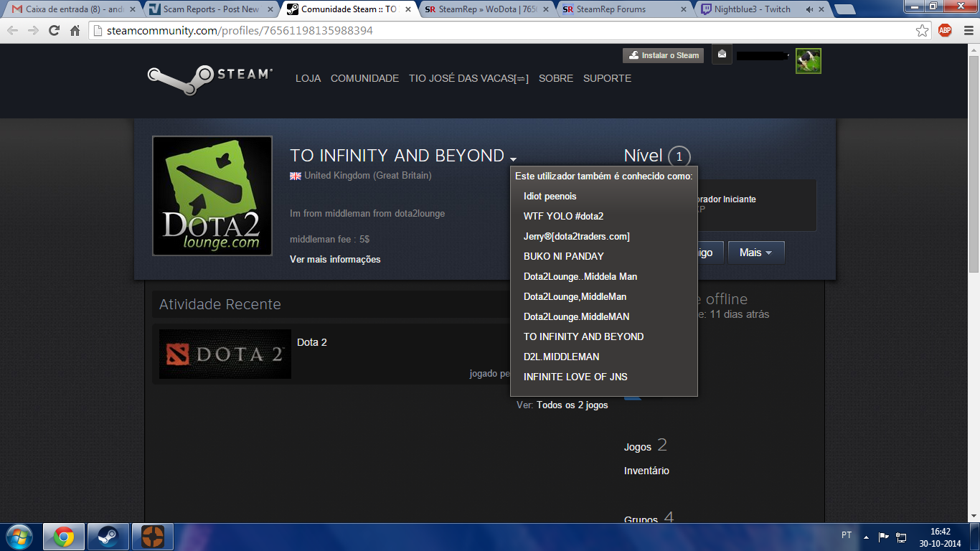Open the SUPORTE menu
980x551 pixels.
coord(607,78)
